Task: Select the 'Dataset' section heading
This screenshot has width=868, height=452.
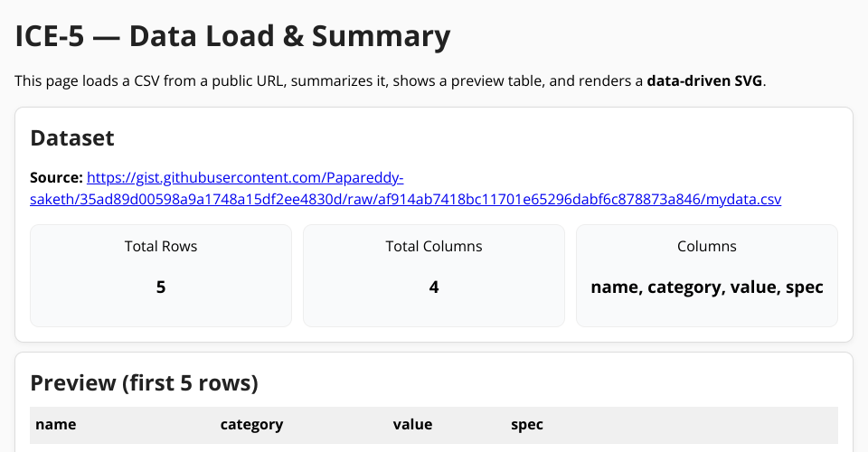Action: pos(72,138)
